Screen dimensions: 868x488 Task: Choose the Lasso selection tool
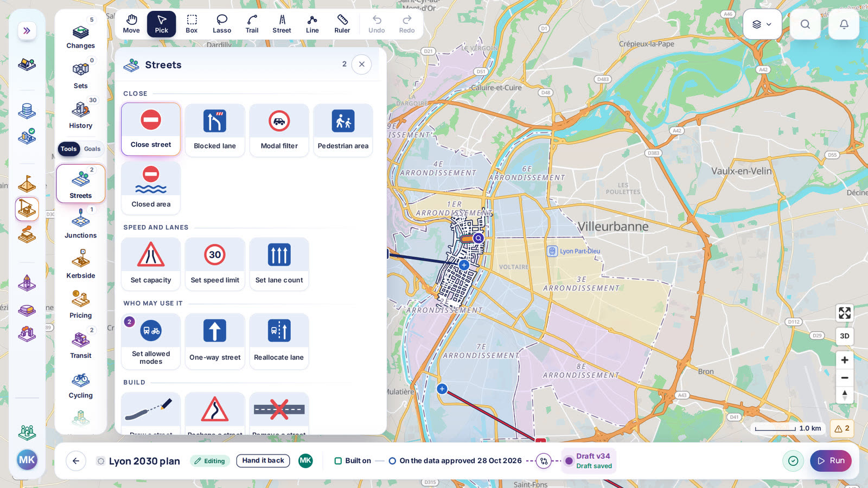222,24
